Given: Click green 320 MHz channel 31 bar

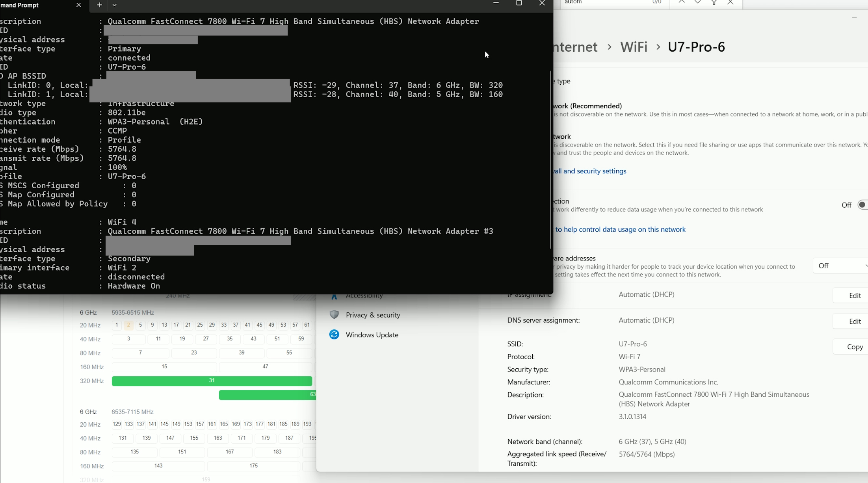Looking at the screenshot, I should [x=212, y=381].
